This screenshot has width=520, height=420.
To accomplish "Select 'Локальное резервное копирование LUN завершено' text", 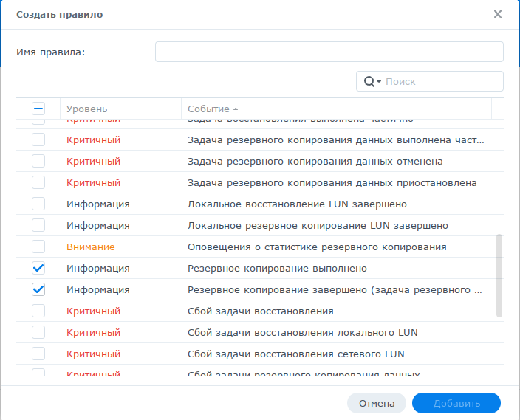I will click(318, 226).
